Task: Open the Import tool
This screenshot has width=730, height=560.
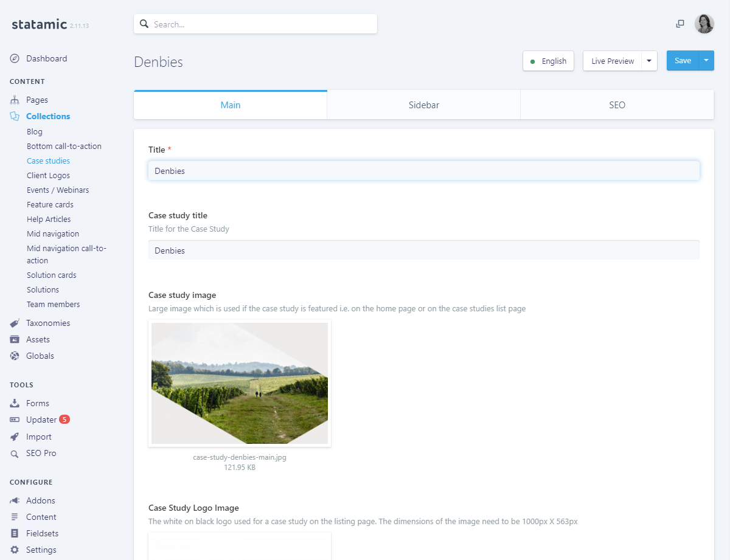Action: tap(39, 437)
